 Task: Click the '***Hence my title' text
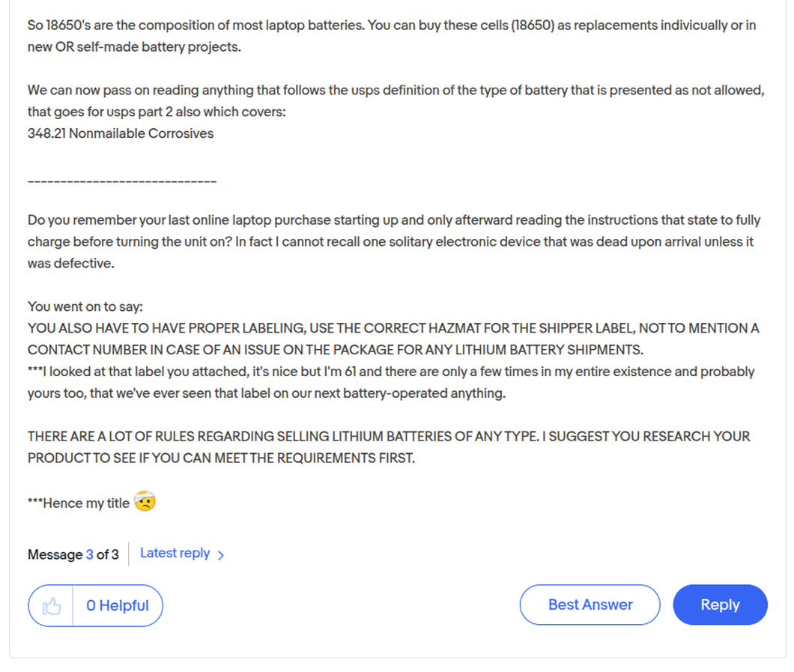pos(79,503)
